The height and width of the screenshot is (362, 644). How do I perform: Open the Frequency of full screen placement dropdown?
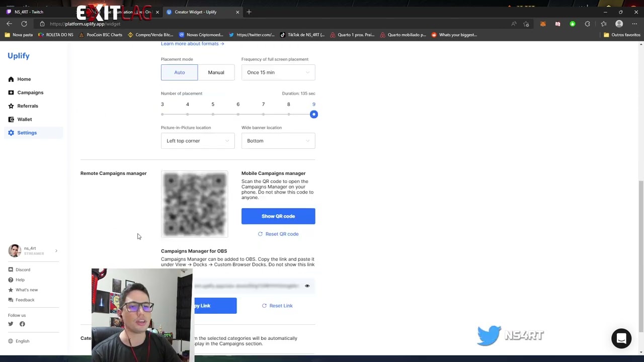point(278,72)
